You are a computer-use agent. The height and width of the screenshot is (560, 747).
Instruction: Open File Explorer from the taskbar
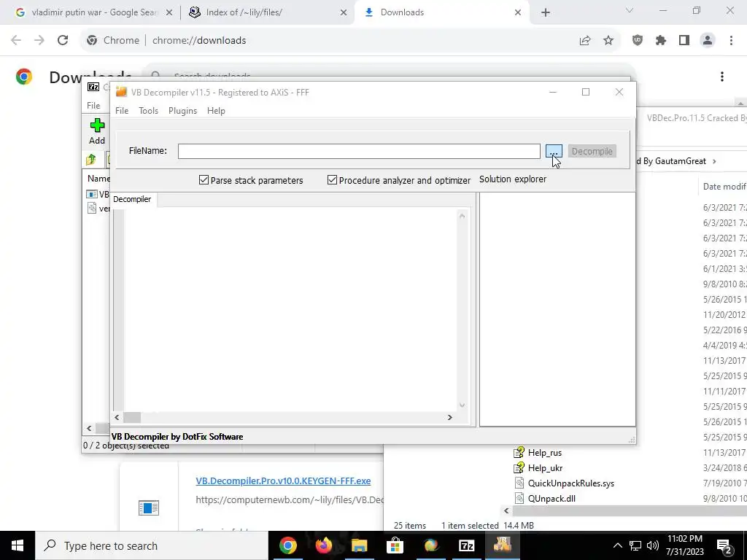pyautogui.click(x=359, y=545)
